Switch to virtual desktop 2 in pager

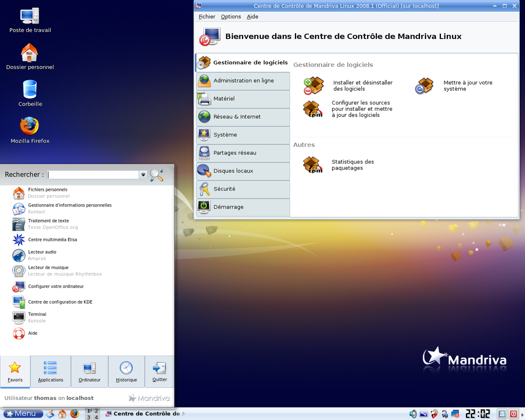click(96, 411)
